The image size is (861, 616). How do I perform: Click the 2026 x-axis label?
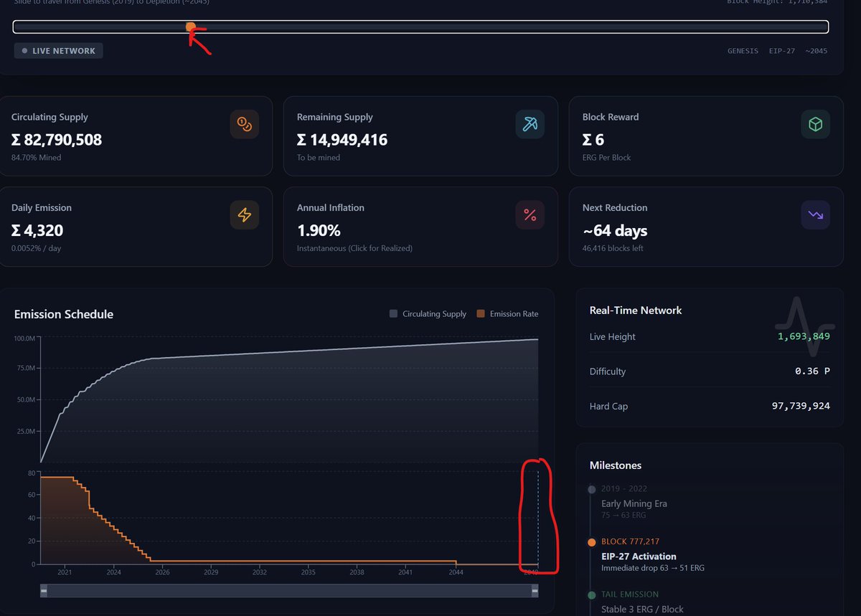tap(162, 572)
